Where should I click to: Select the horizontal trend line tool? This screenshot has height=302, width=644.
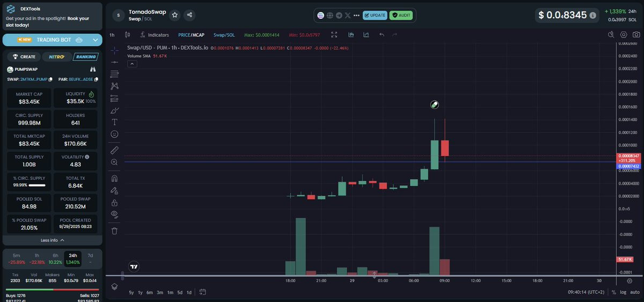point(114,62)
